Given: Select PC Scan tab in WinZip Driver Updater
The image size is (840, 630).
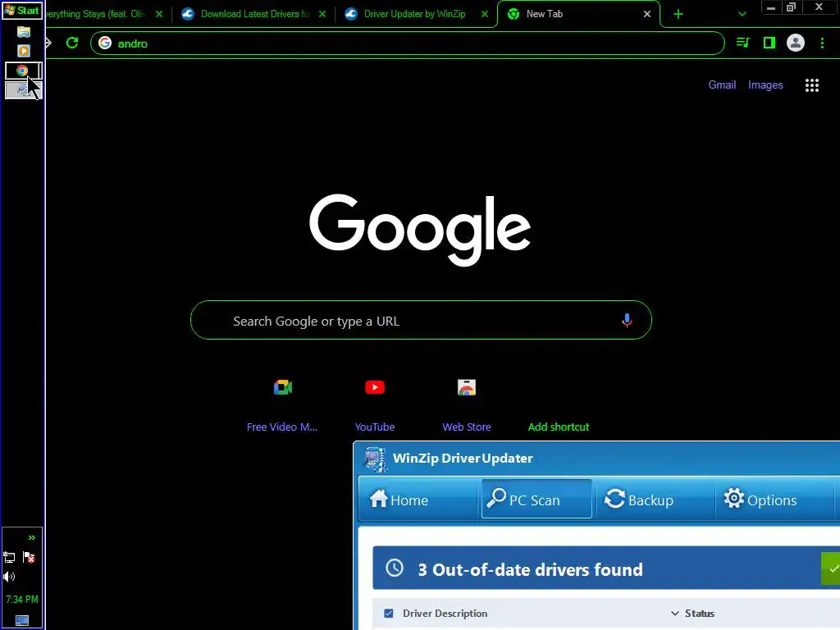Looking at the screenshot, I should click(536, 500).
